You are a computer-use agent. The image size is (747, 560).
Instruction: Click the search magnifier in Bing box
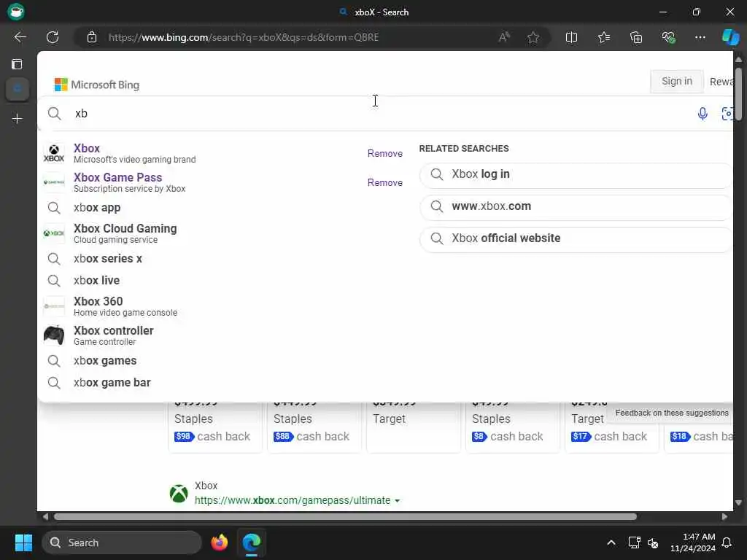point(54,113)
